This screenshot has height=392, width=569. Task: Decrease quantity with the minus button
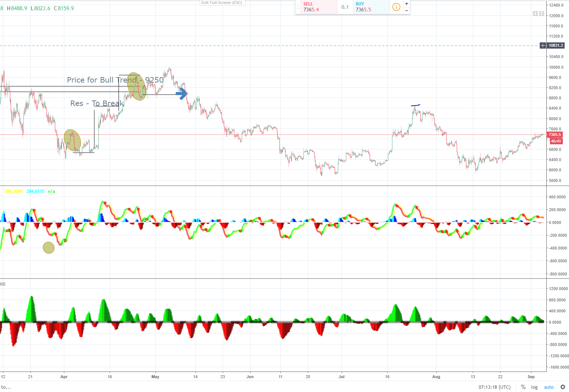coord(406,11)
